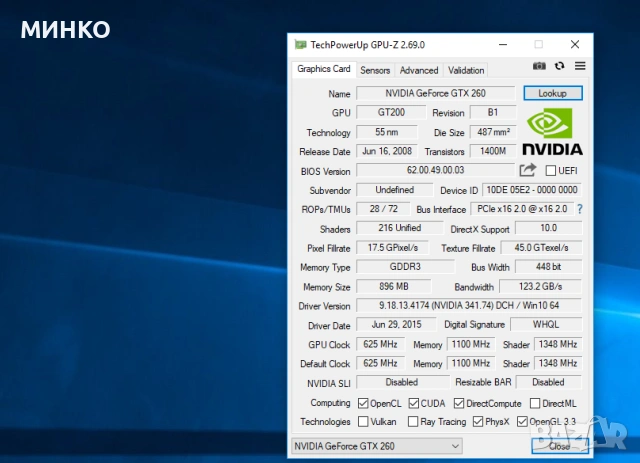640x463 pixels.
Task: Go to the Validation tab
Action: click(466, 70)
